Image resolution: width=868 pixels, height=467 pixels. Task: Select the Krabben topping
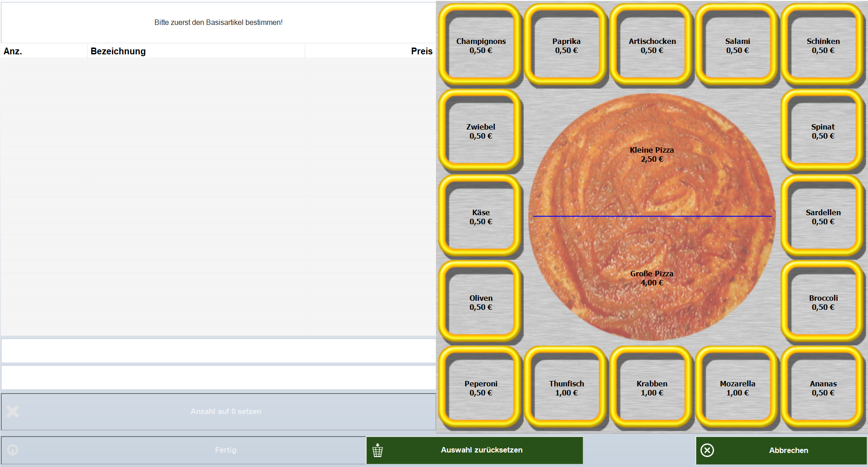(652, 388)
